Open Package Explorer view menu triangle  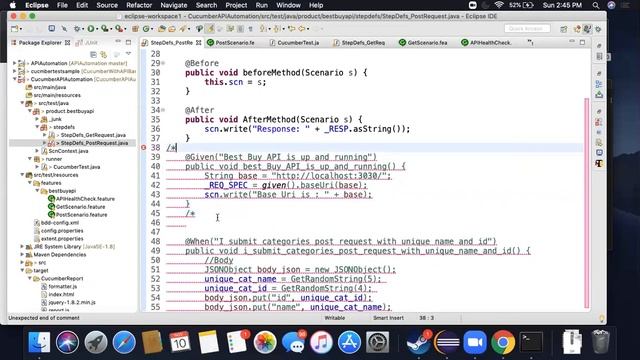[128, 53]
